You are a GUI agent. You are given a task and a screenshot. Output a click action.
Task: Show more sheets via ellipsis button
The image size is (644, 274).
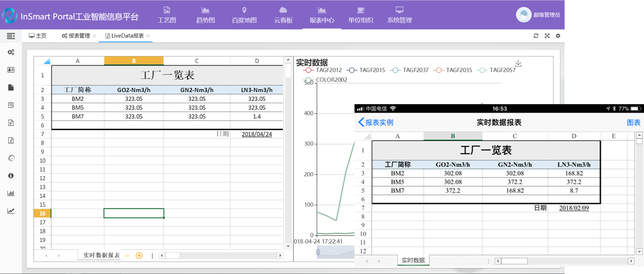tap(127, 256)
